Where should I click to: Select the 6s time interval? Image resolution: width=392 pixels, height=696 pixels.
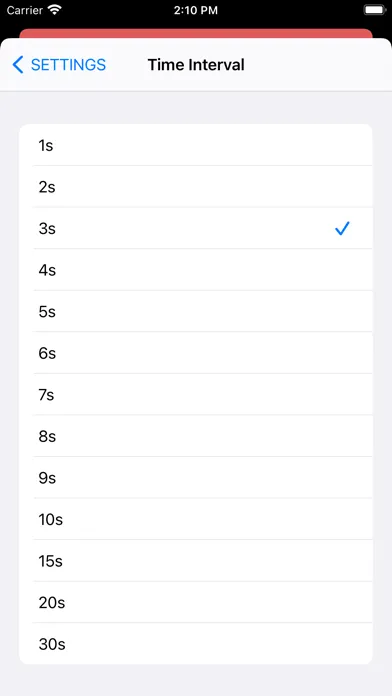196,353
